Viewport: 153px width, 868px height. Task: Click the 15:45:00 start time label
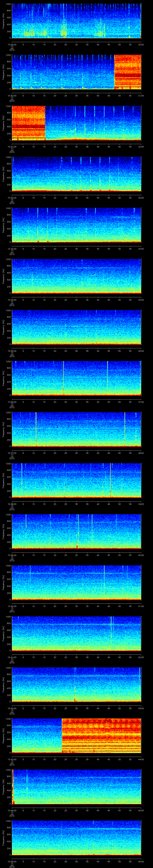click(x=12, y=861)
